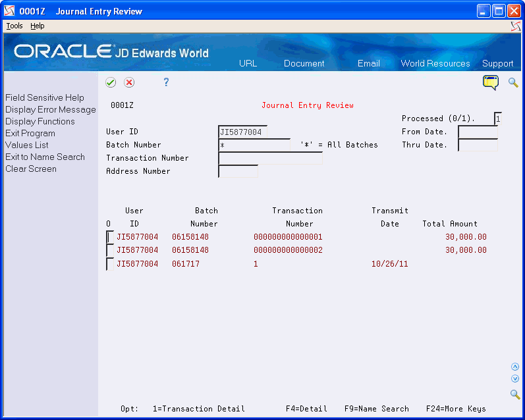Click the green checkmark OK icon
This screenshot has width=525, height=420.
(111, 82)
